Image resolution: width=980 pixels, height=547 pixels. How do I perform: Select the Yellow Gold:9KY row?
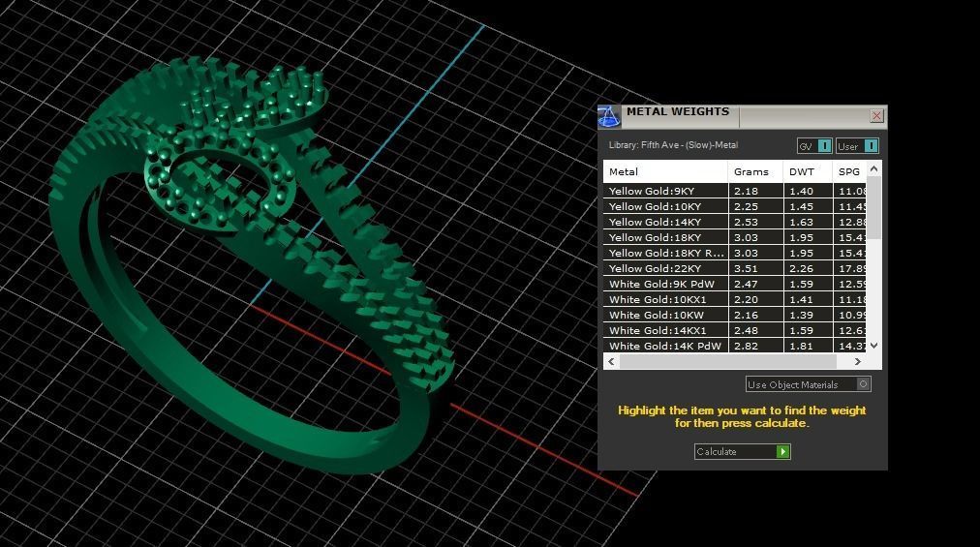[x=734, y=191]
